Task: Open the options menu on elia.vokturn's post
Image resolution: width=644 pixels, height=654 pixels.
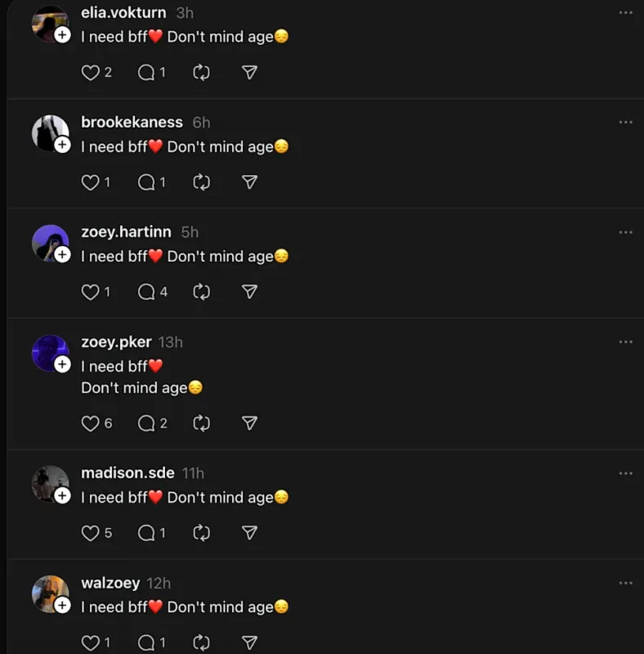Action: (625, 11)
